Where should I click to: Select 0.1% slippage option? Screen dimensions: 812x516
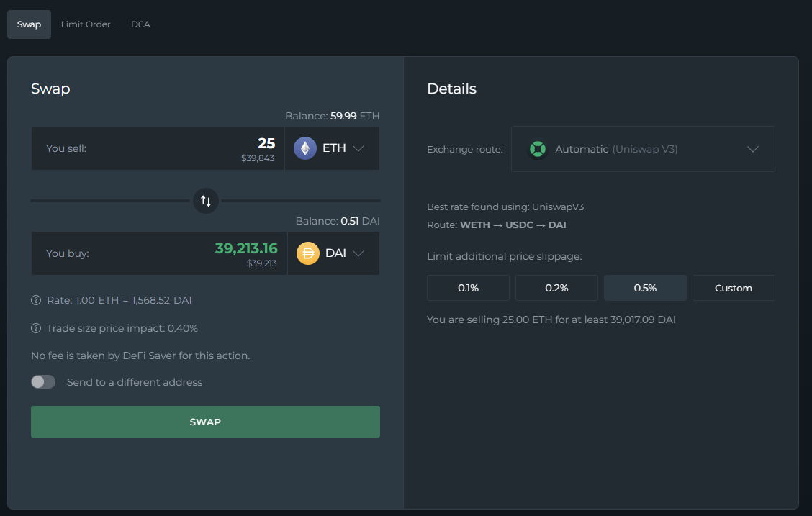(468, 288)
